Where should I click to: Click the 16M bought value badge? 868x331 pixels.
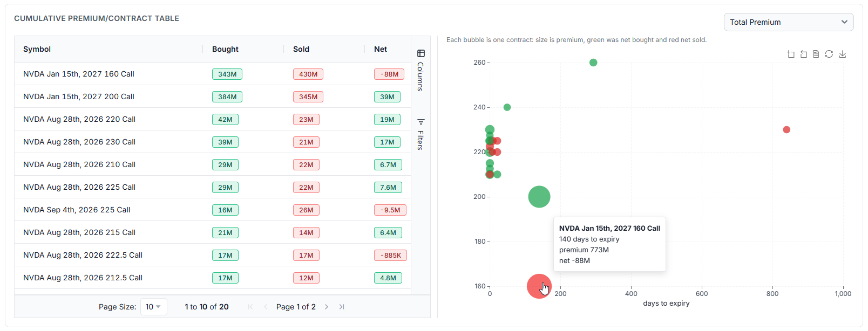[225, 210]
